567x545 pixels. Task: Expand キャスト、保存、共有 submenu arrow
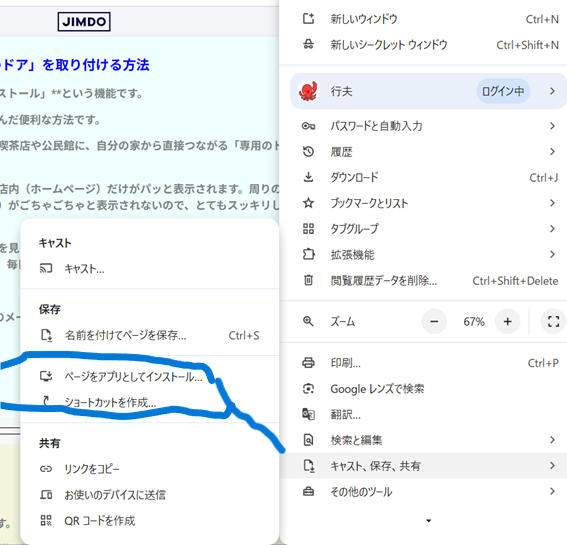tap(552, 465)
